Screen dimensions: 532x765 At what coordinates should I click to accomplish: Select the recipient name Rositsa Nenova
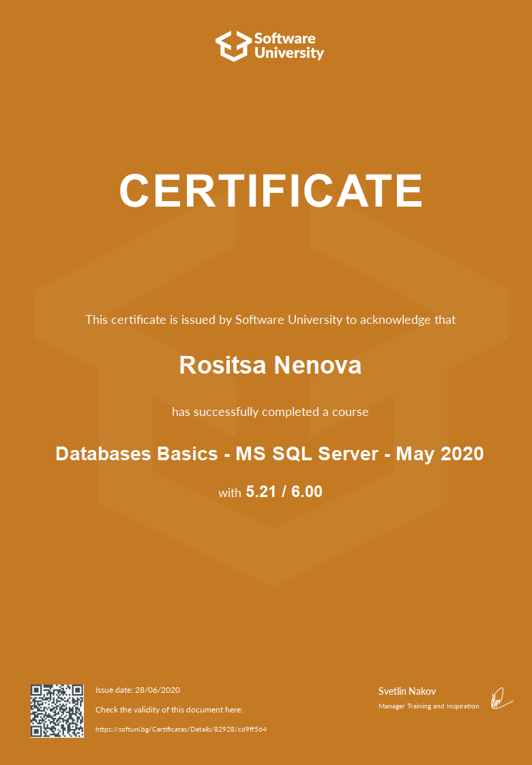pyautogui.click(x=270, y=365)
